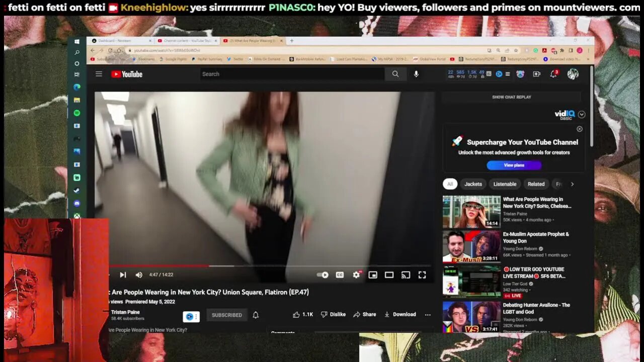Select the Jackets filter chip
The image size is (644, 362).
click(473, 184)
